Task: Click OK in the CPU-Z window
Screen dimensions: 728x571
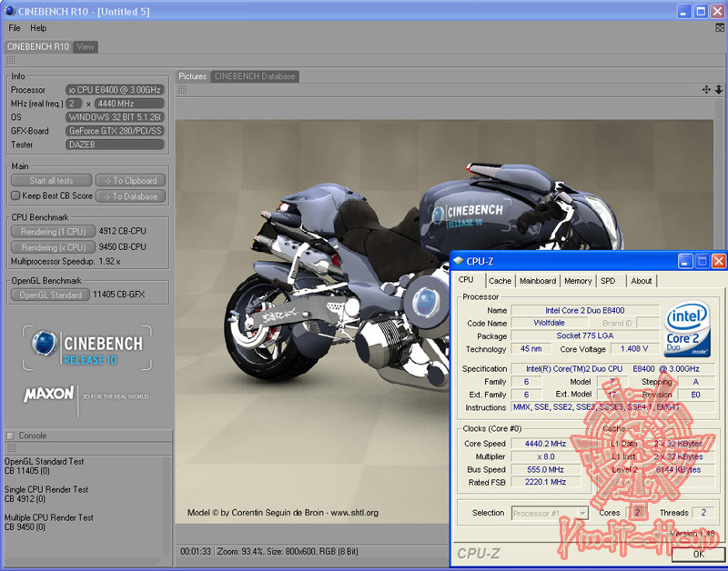Action: (698, 553)
